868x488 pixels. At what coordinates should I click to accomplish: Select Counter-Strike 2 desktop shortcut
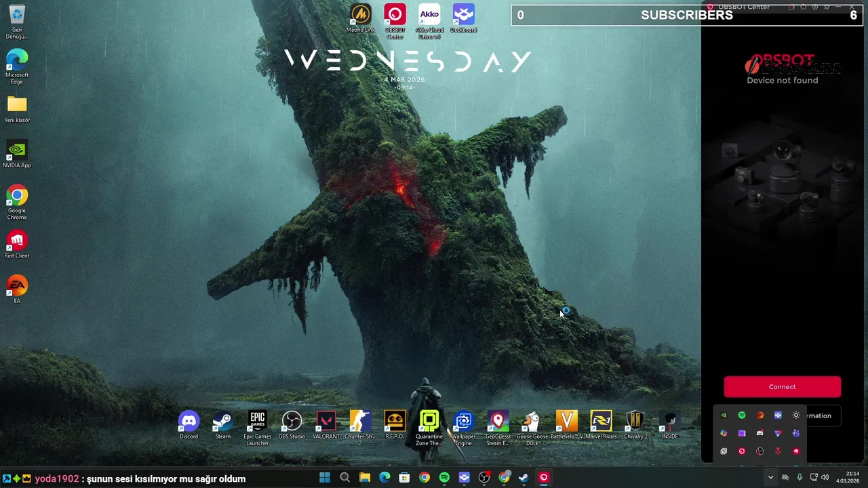360,428
